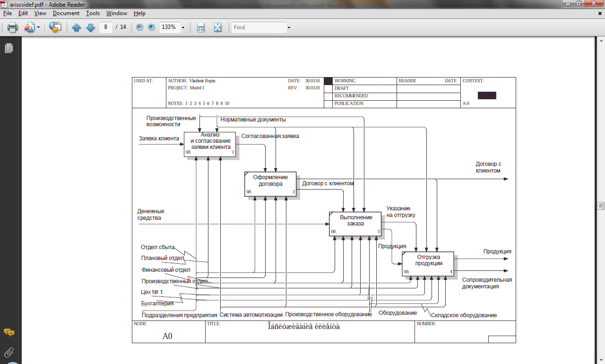Open the Comments panel icon in sidebar
605x364 pixels.
tap(9, 333)
